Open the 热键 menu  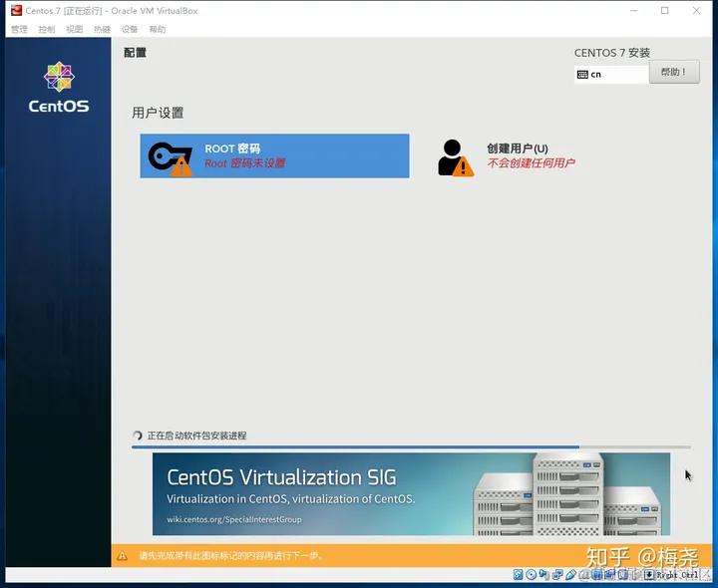(x=102, y=29)
